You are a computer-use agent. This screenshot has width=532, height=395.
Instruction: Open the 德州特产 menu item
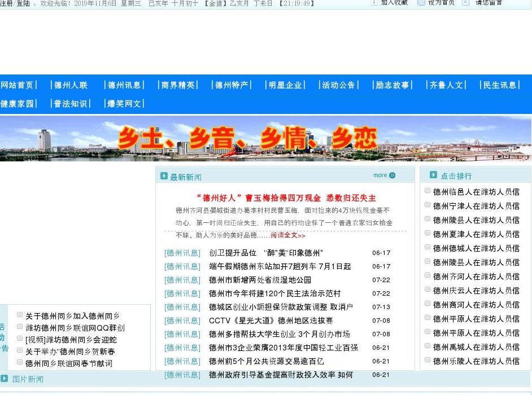[x=232, y=85]
